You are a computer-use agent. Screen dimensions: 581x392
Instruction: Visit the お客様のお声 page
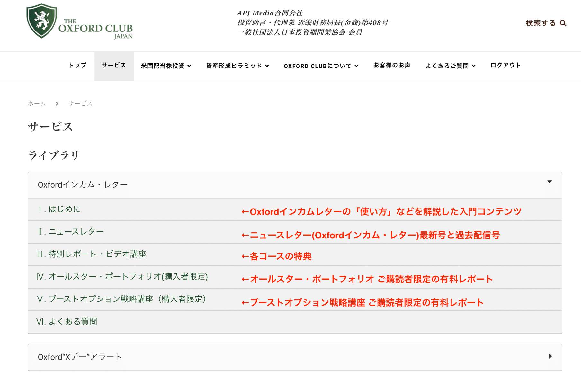click(x=392, y=65)
